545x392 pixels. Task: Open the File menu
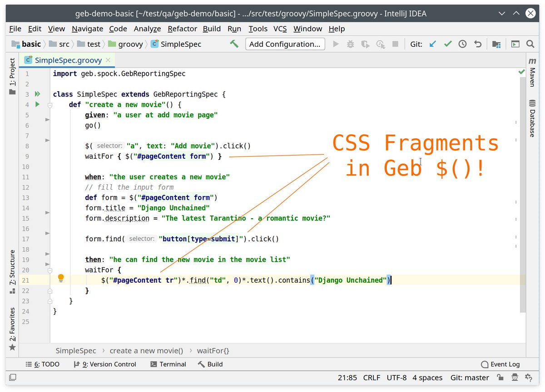15,29
